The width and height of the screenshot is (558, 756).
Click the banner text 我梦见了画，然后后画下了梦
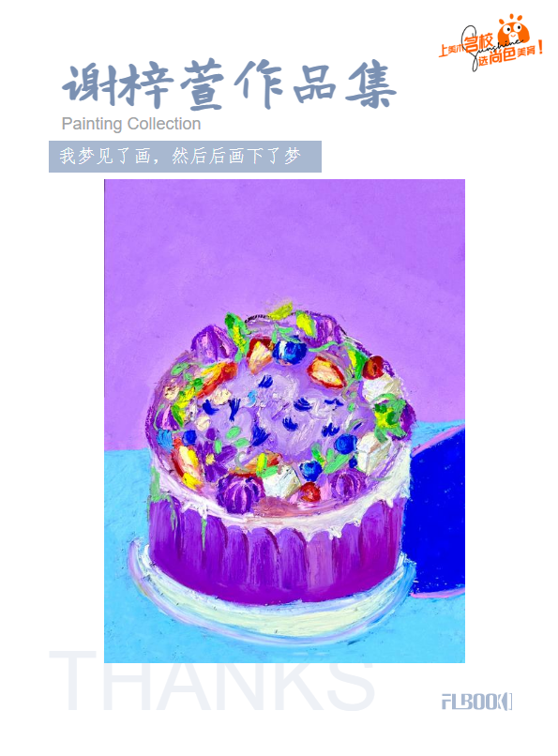[180, 157]
